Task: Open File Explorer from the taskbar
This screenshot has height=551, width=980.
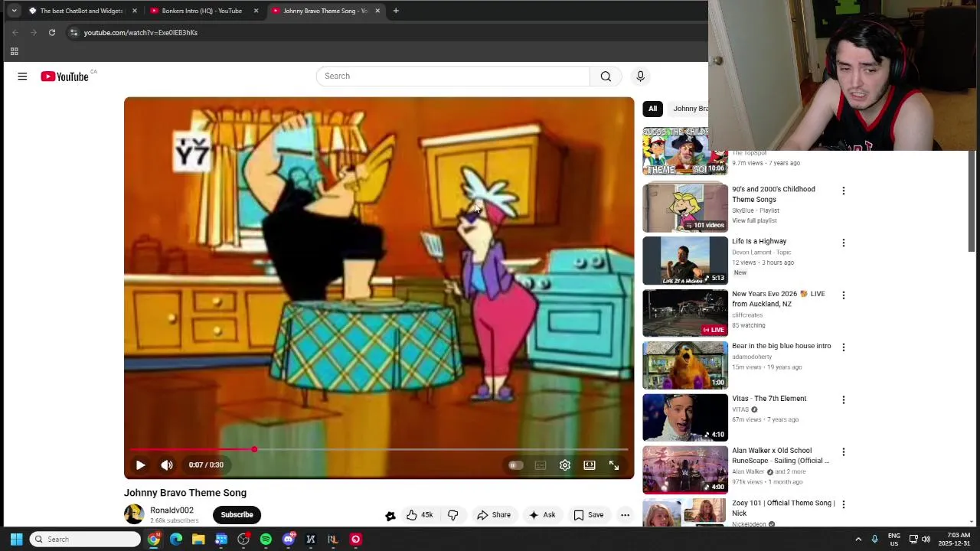Action: click(x=198, y=540)
